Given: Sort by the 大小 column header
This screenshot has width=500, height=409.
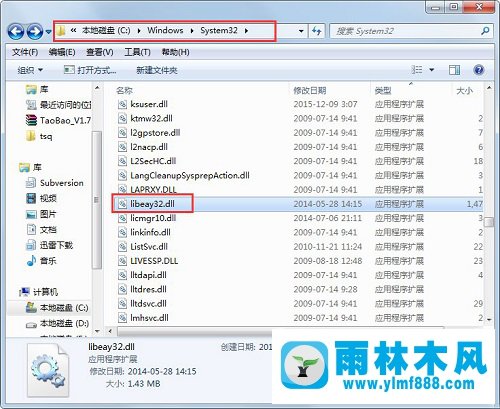Looking at the screenshot, I should pyautogui.click(x=464, y=90).
